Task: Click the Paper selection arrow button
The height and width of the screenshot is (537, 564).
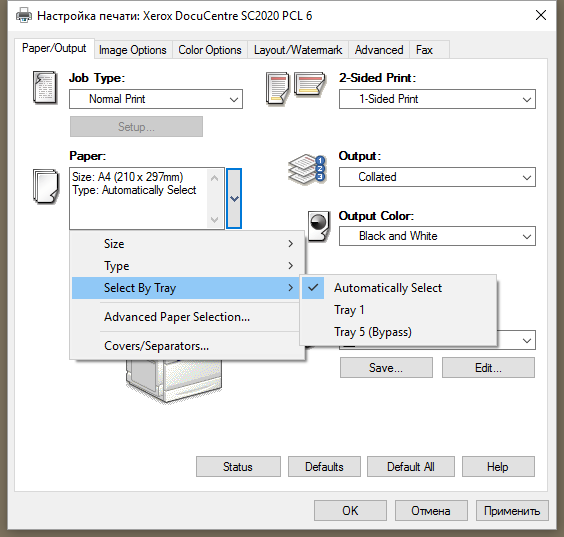Action: 234,198
